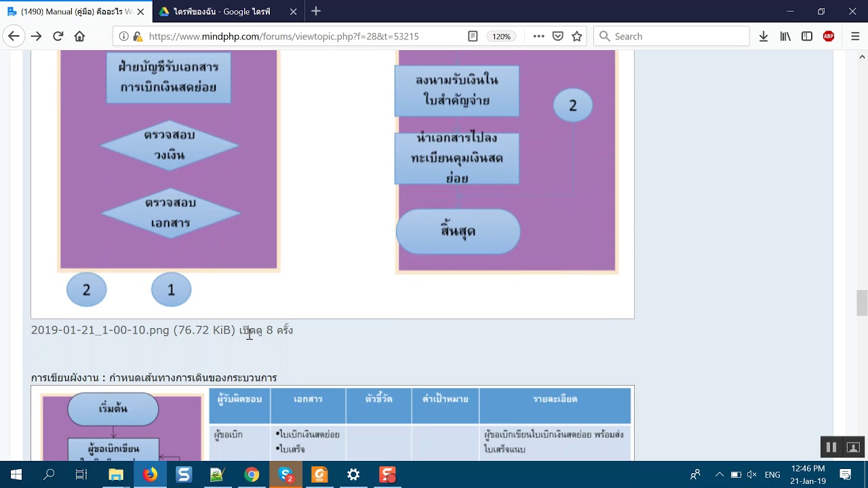Screen dimensions: 868x488
Task: Open the Firefox hamburger menu
Action: 855,37
